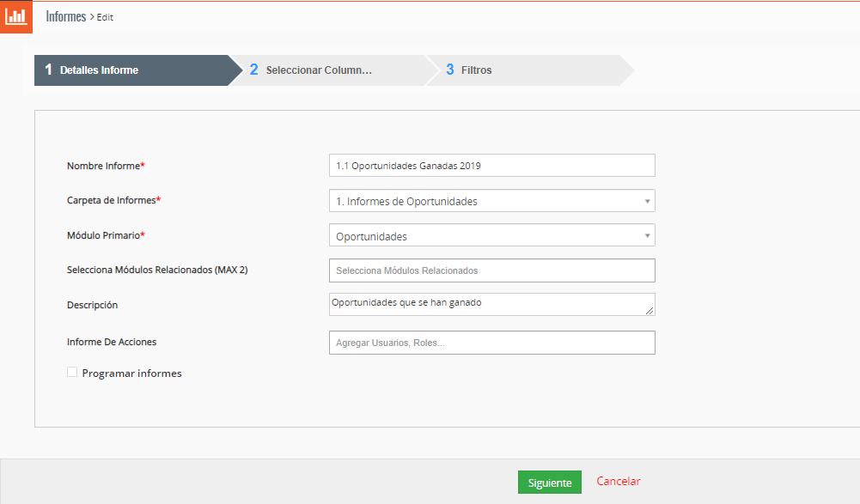Grab the Descripción textarea resize handle

pyautogui.click(x=650, y=311)
